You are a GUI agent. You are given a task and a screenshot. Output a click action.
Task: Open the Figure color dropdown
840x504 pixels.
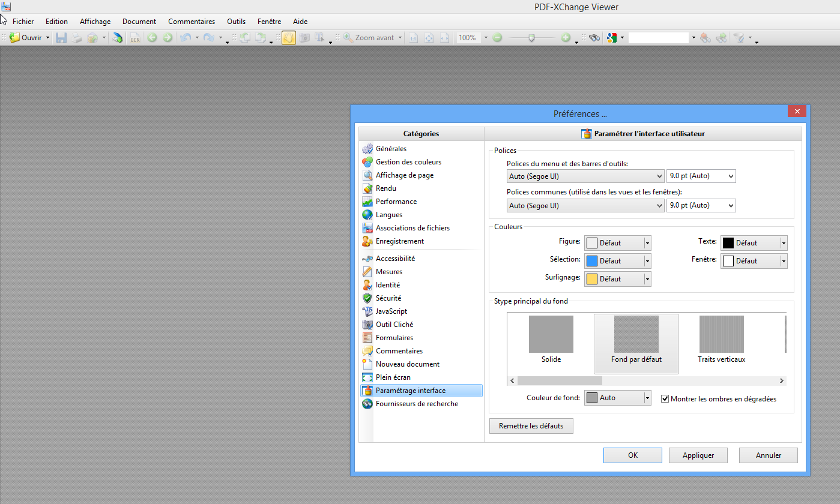coord(618,243)
